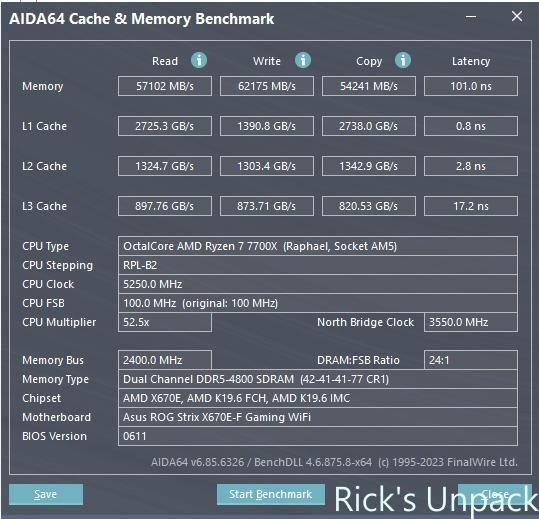The height and width of the screenshot is (519, 539).
Task: Click the Memory Type DDR5-4800 field
Action: point(318,379)
